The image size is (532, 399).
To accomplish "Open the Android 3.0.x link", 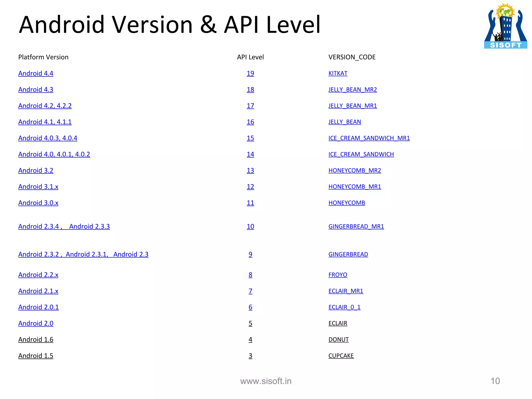I will [x=38, y=203].
